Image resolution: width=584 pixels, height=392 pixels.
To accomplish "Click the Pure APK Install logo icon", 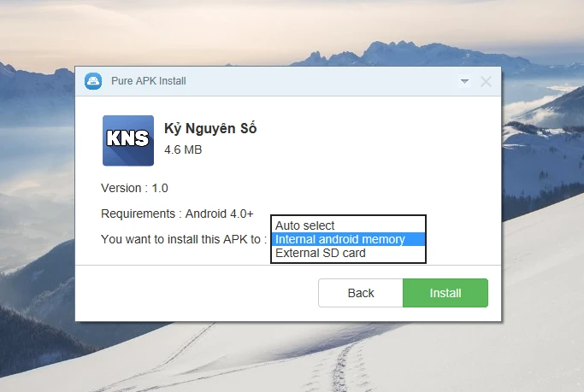I will [93, 81].
